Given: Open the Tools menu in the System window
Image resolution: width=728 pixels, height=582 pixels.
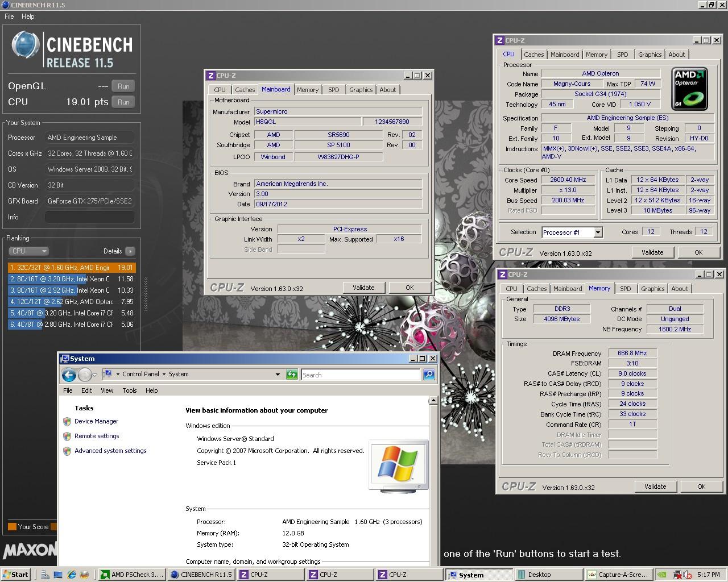Looking at the screenshot, I should [x=130, y=390].
